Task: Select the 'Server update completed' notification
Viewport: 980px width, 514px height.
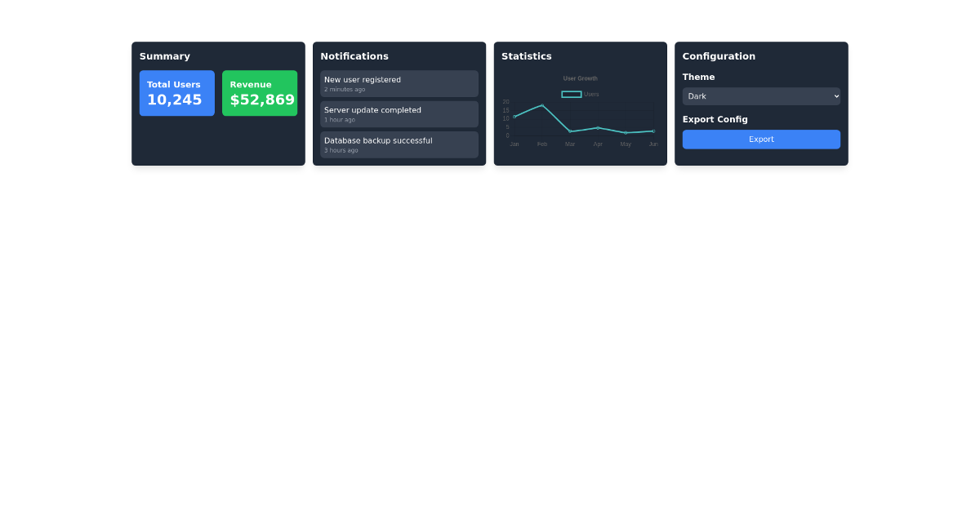Action: click(x=399, y=114)
